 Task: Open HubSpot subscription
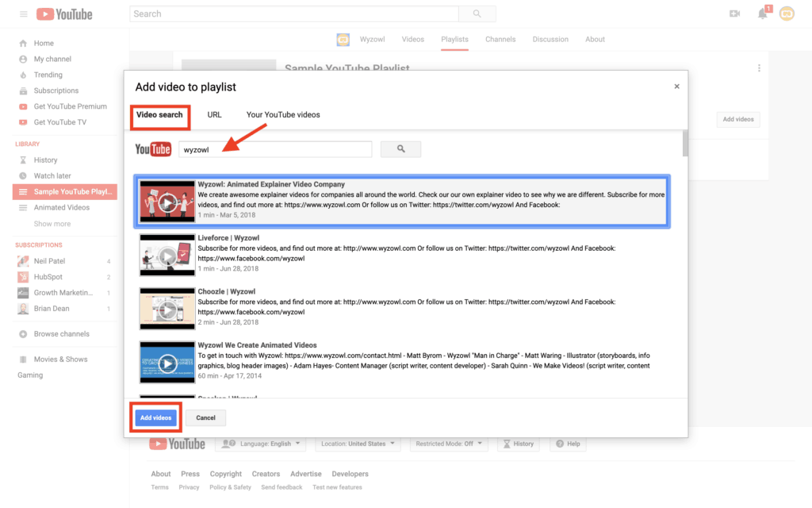click(x=48, y=277)
